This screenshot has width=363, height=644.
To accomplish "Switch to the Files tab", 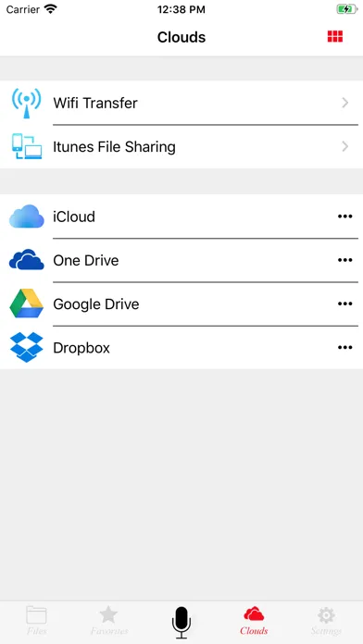I will (37, 621).
